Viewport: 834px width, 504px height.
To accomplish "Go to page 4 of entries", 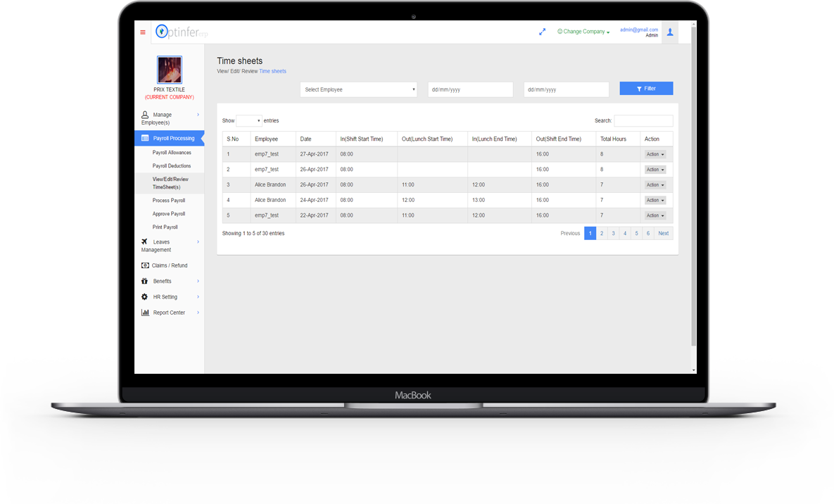I will point(625,233).
